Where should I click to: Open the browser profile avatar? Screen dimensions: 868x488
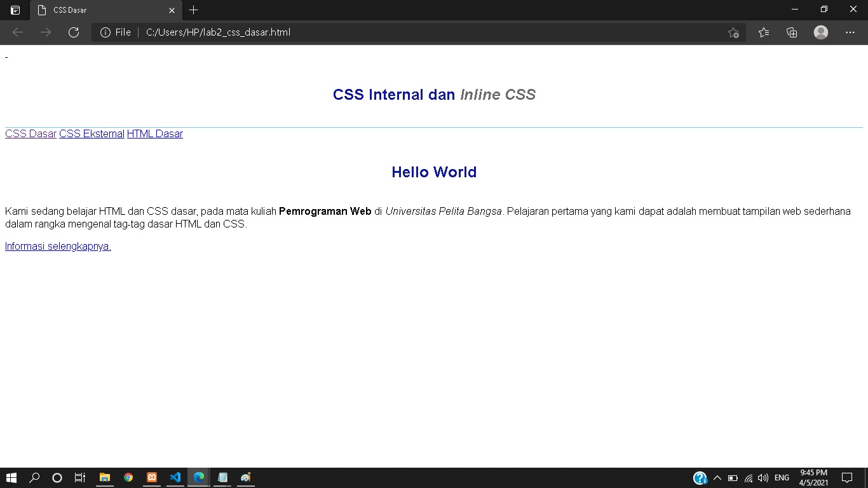point(820,32)
